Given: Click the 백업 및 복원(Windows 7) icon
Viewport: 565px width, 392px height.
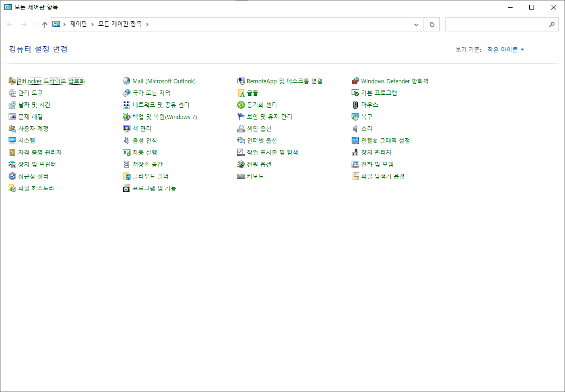Looking at the screenshot, I should (x=126, y=117).
